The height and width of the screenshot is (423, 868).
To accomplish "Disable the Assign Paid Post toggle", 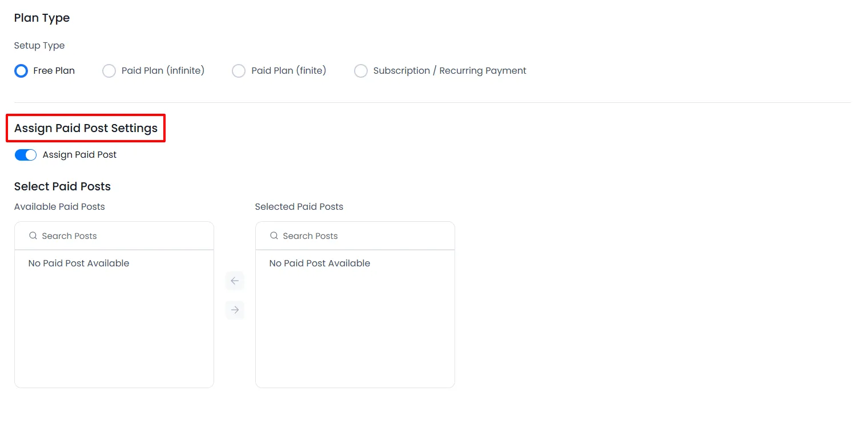I will pos(25,154).
